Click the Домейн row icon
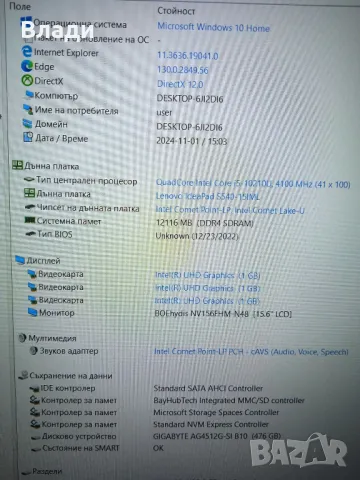Viewport: 360px width, 480px height. (27, 123)
